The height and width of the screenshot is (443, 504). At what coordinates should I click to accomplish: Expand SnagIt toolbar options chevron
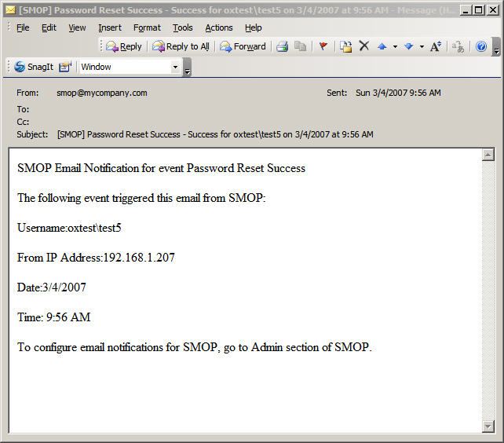pos(187,68)
